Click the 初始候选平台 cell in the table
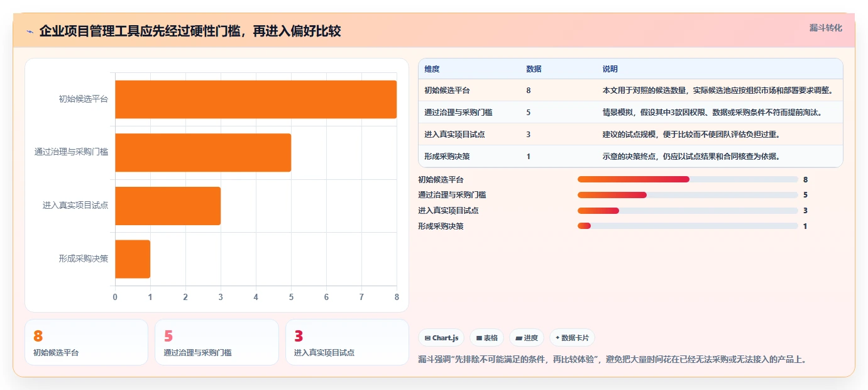The width and height of the screenshot is (868, 390). coord(470,90)
